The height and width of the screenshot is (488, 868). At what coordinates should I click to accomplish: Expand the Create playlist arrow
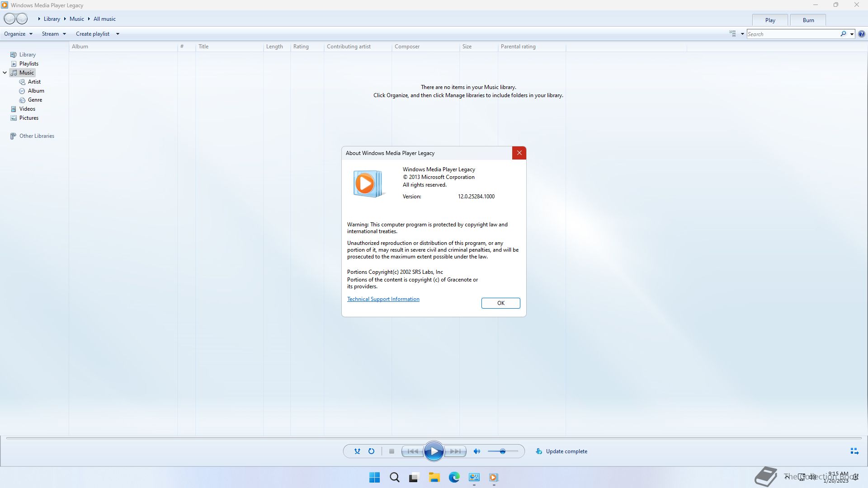118,34
